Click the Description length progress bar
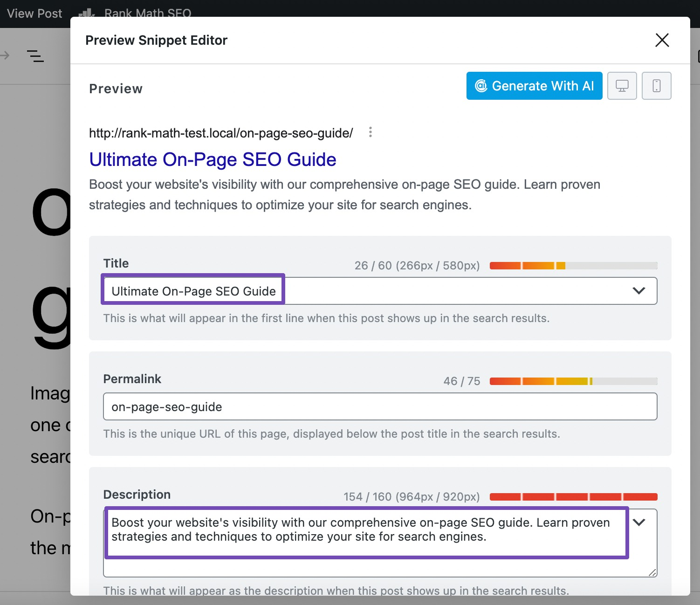Image resolution: width=700 pixels, height=605 pixels. click(573, 497)
